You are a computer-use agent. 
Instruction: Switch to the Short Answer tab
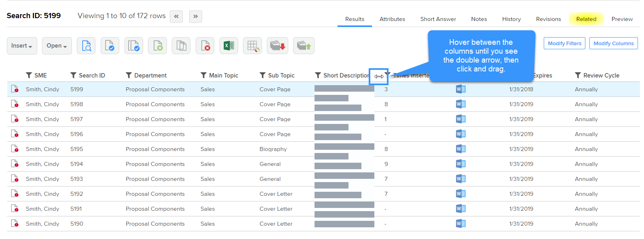point(438,19)
